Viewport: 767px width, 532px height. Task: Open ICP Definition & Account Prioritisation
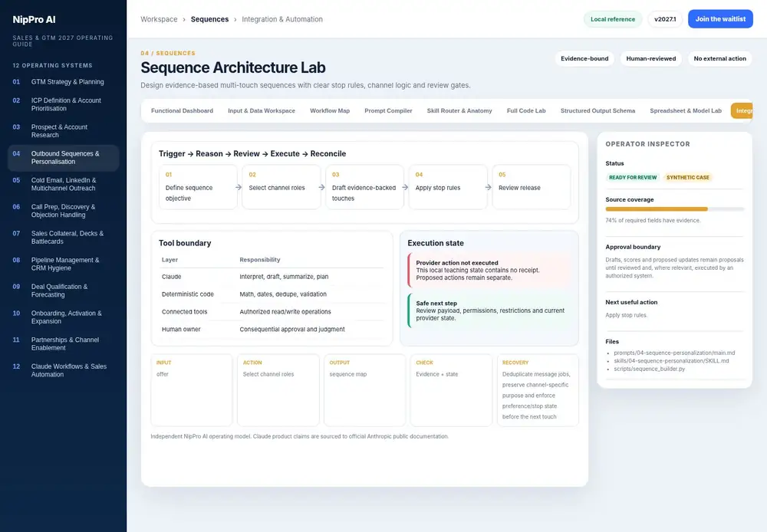[63, 104]
